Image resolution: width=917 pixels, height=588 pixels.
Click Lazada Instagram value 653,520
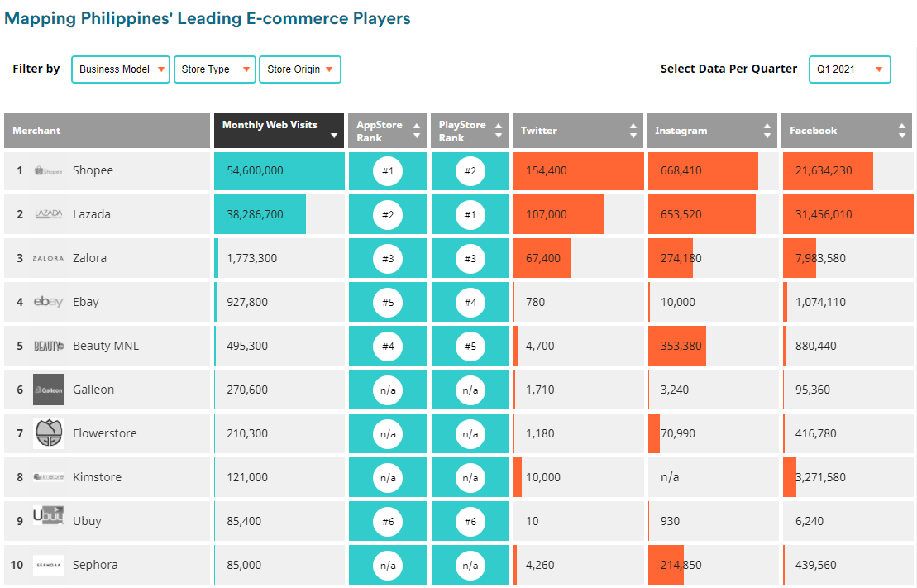[x=681, y=215]
